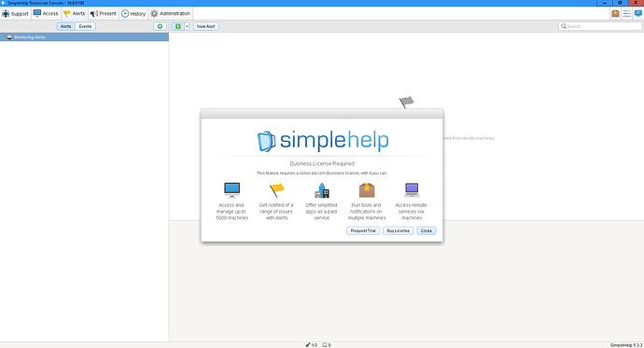644x348 pixels.
Task: Click the yellow Alerts flag icon in dialog
Action: click(x=277, y=190)
